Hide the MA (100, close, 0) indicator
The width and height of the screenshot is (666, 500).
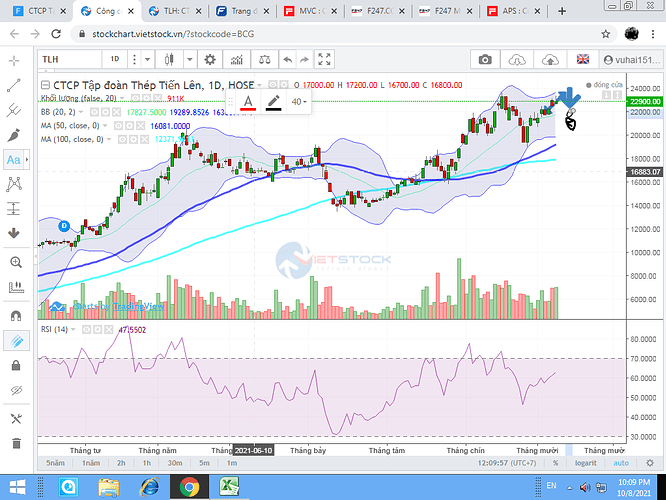[122, 139]
